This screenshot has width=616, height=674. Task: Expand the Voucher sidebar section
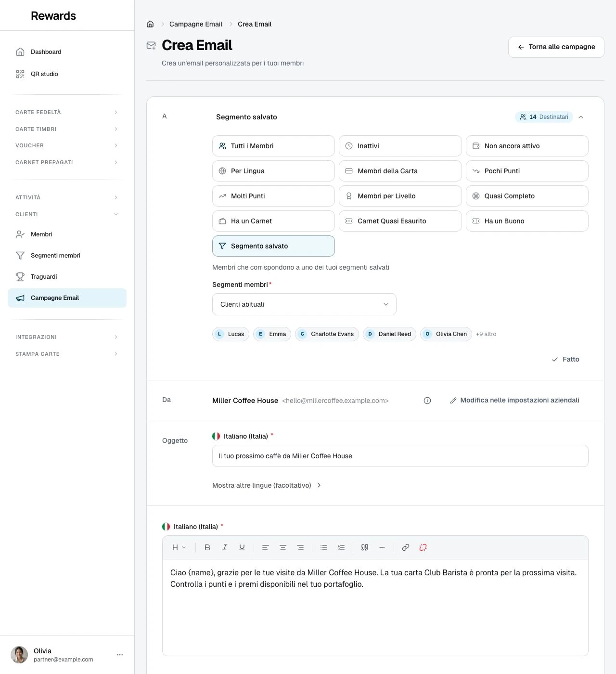[x=67, y=145]
